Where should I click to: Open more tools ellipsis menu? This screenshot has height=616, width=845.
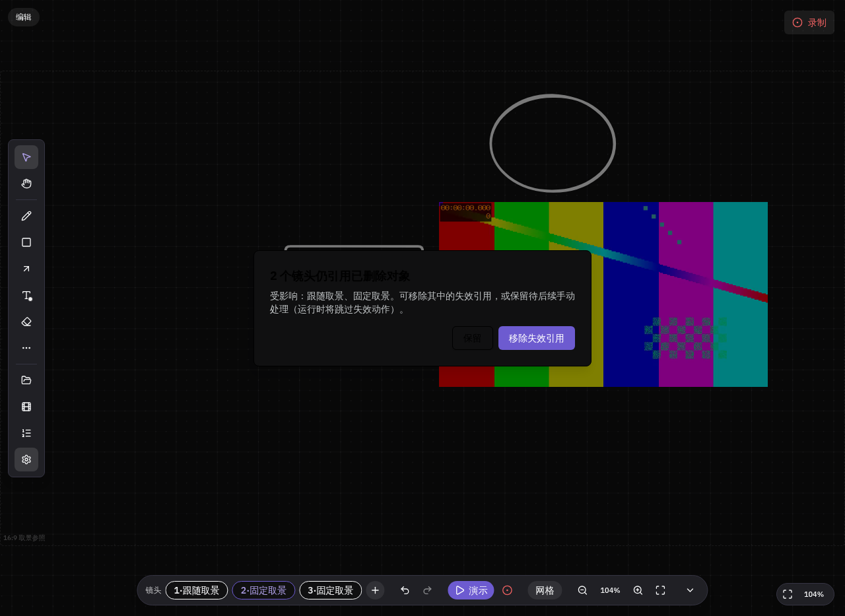(26, 348)
